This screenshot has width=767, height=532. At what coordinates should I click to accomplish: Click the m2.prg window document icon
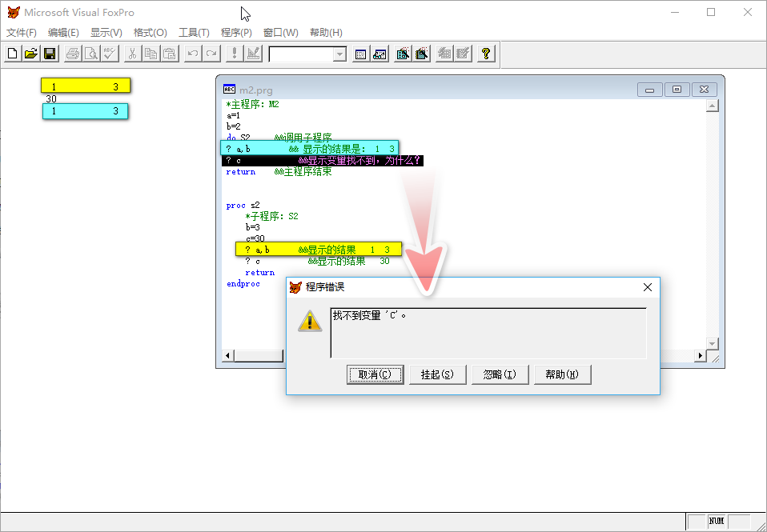(x=229, y=89)
